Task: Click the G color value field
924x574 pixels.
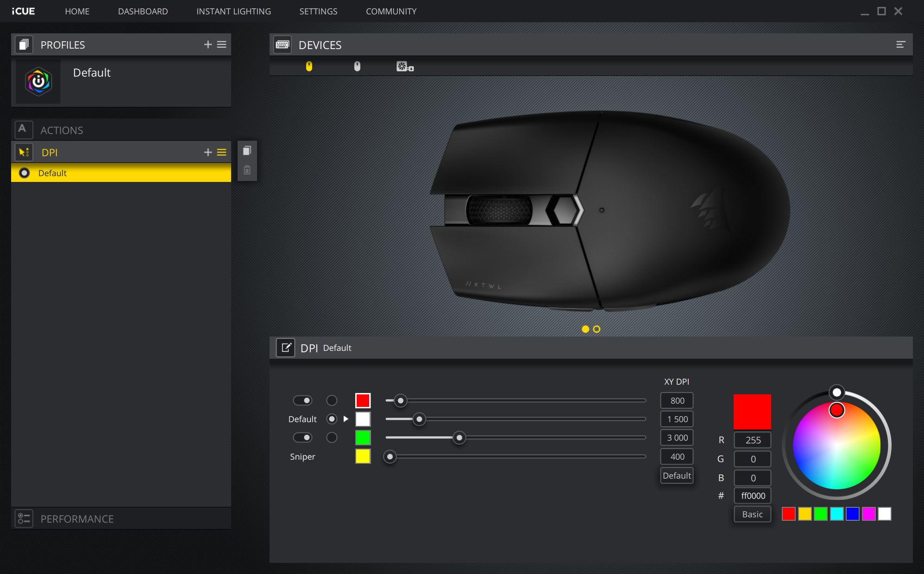Action: pos(753,459)
